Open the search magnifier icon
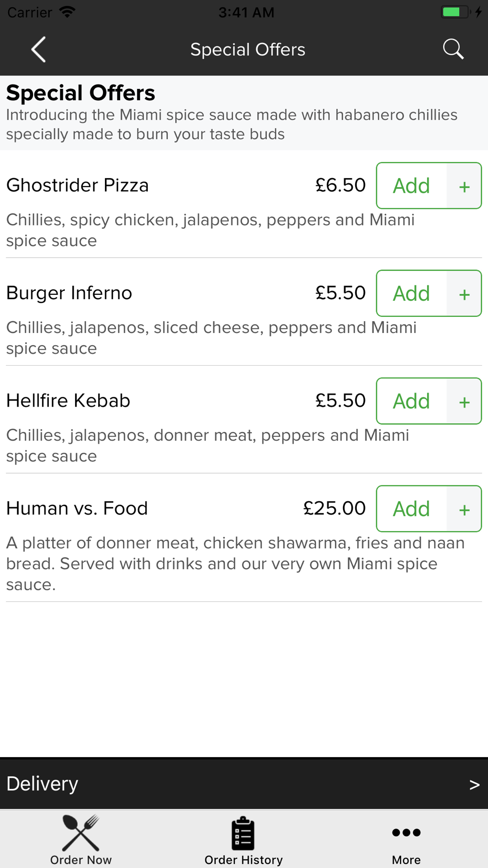 coord(453,49)
